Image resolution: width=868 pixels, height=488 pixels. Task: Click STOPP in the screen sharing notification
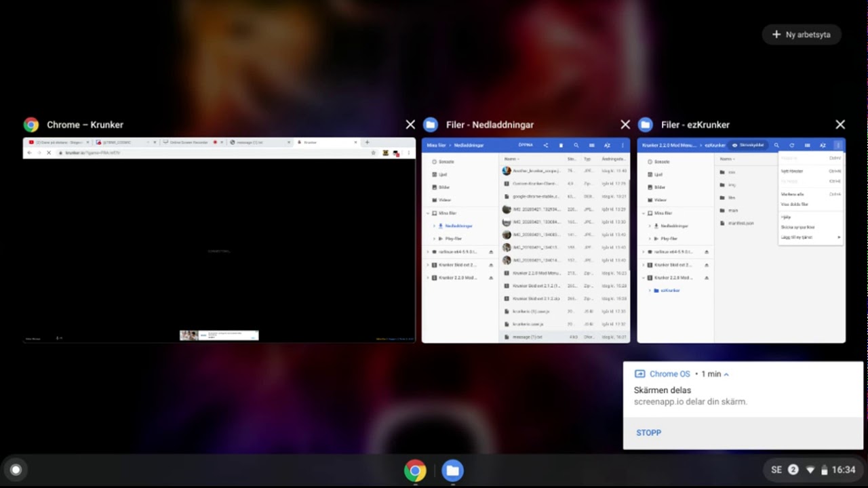(649, 432)
